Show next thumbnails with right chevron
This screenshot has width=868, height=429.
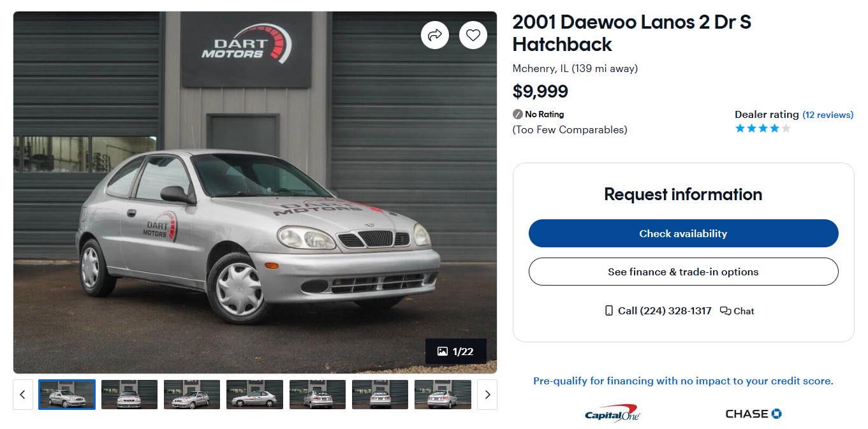pyautogui.click(x=487, y=395)
